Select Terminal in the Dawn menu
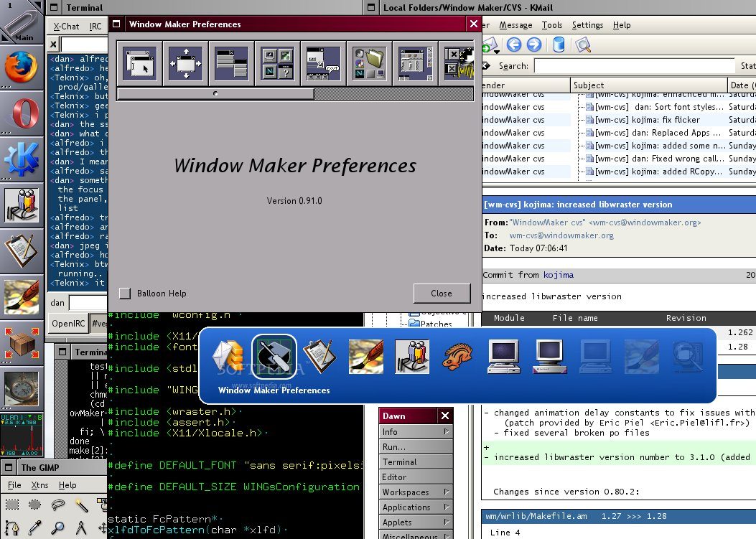Viewport: 756px width, 539px height. coord(416,462)
